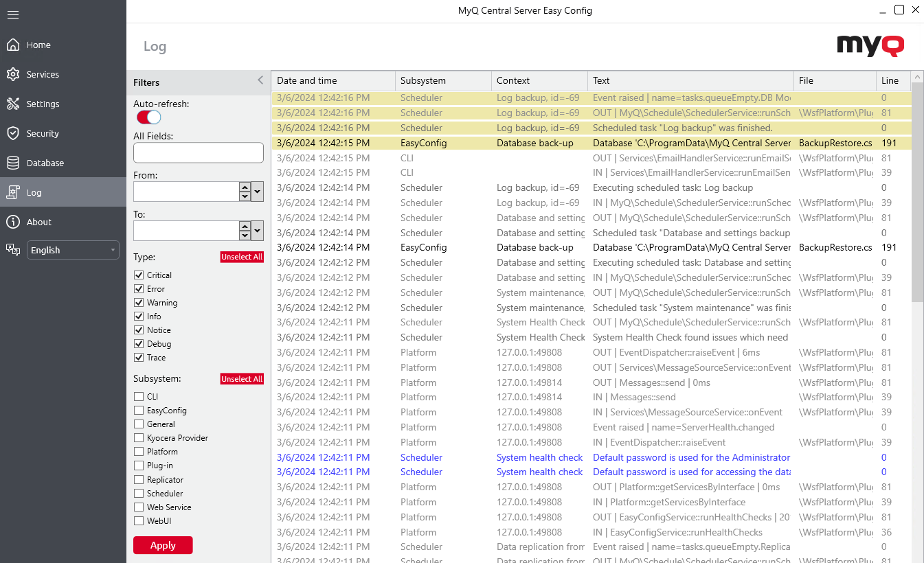This screenshot has width=924, height=563.
Task: Enable the Scheduler subsystem filter
Action: click(x=140, y=493)
